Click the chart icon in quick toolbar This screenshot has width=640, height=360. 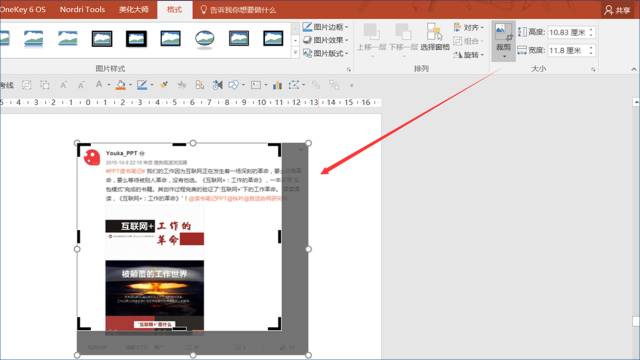coord(278,85)
